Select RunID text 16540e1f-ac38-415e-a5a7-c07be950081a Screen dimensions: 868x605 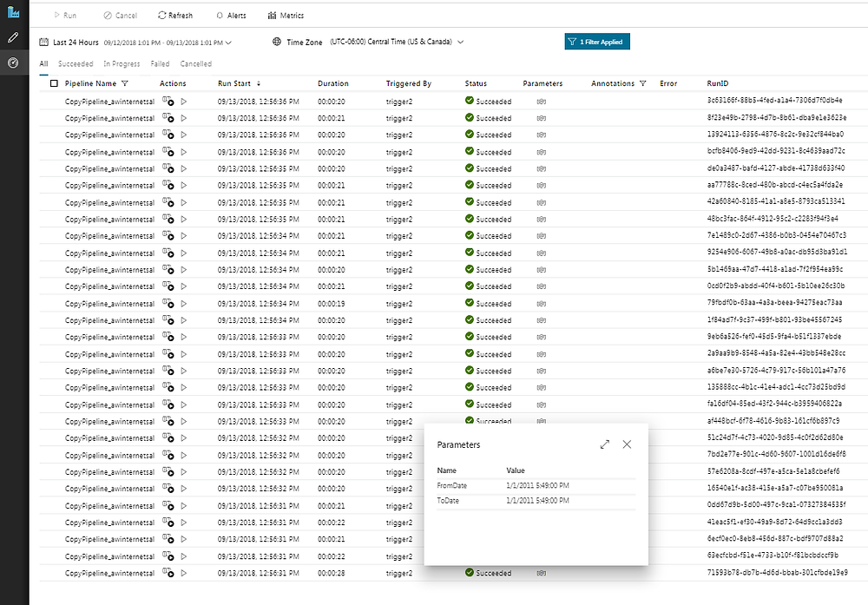click(775, 488)
